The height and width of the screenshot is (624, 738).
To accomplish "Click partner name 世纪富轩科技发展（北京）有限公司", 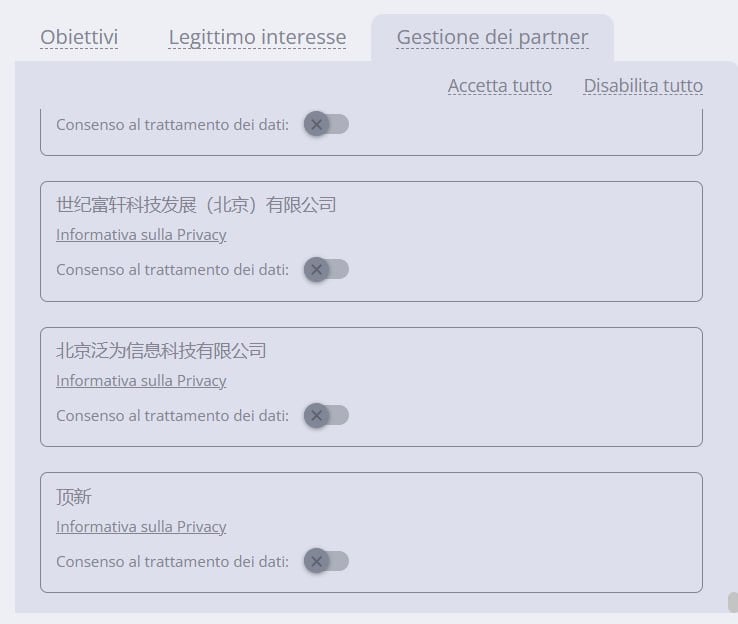I will click(196, 205).
